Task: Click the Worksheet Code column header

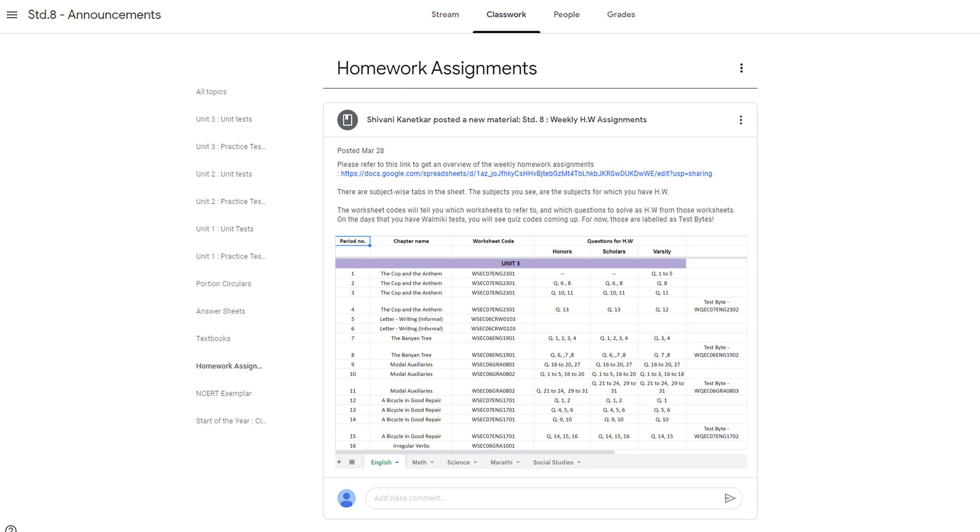Action: click(x=493, y=241)
